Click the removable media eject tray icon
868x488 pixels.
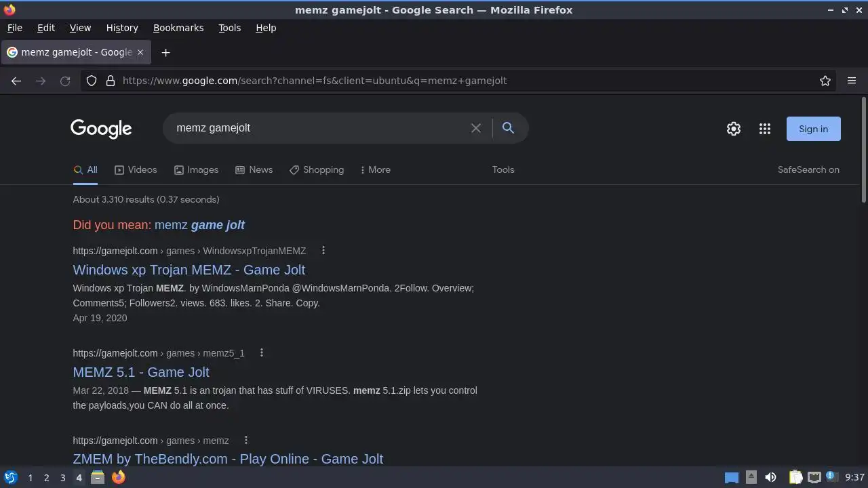[751, 478]
